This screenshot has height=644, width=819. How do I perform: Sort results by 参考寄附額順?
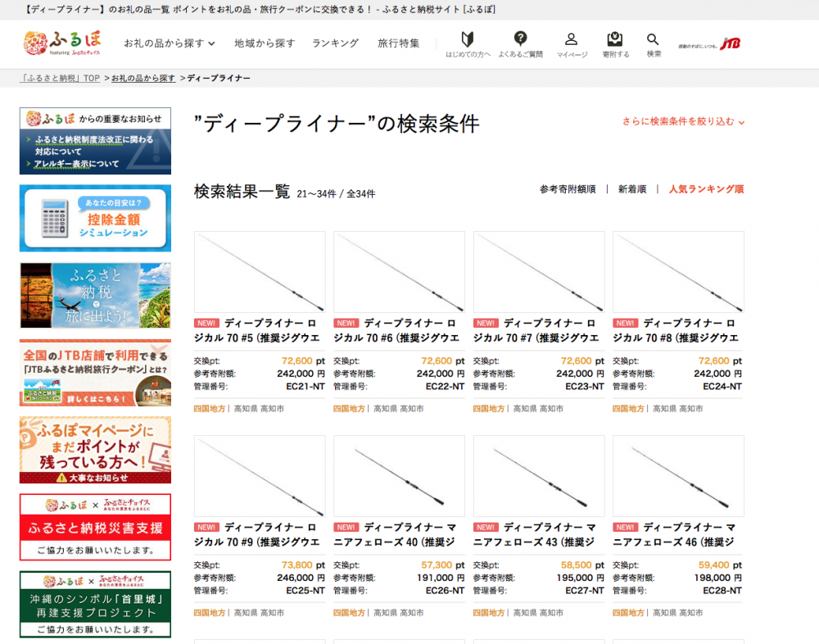(568, 189)
